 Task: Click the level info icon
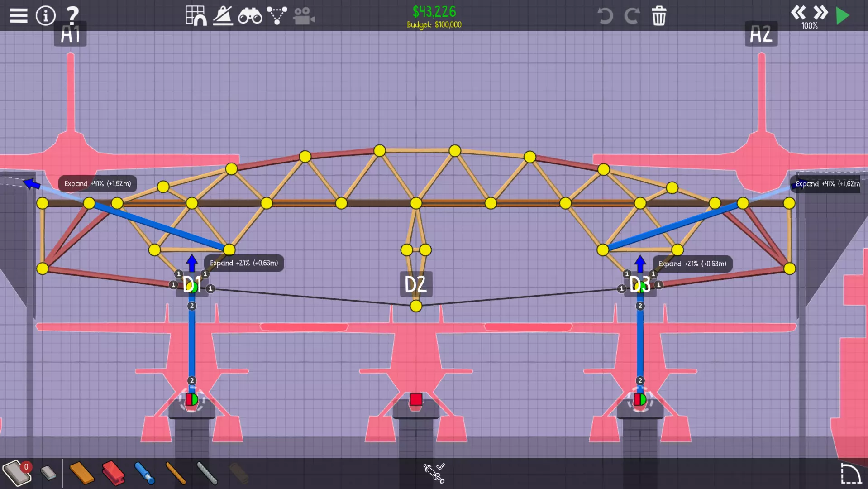[45, 16]
